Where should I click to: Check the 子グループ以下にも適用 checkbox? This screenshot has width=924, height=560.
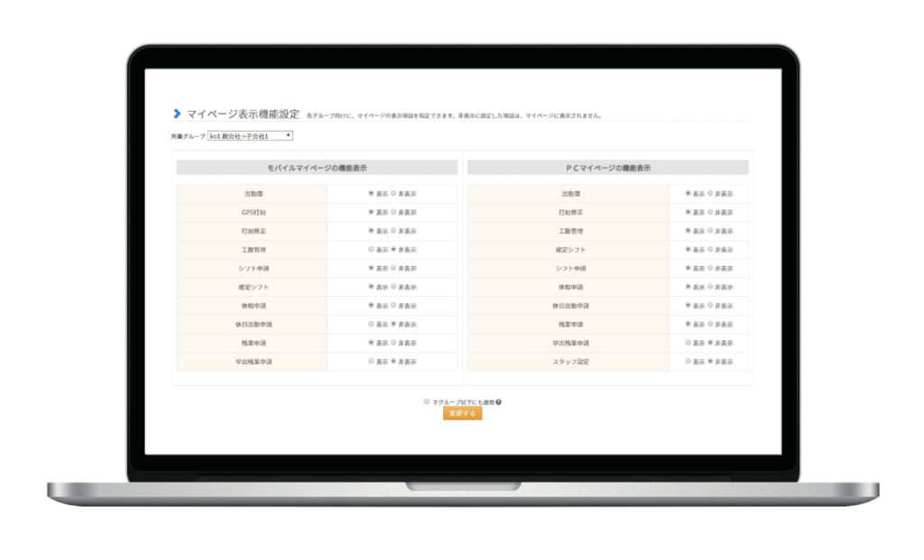[427, 402]
